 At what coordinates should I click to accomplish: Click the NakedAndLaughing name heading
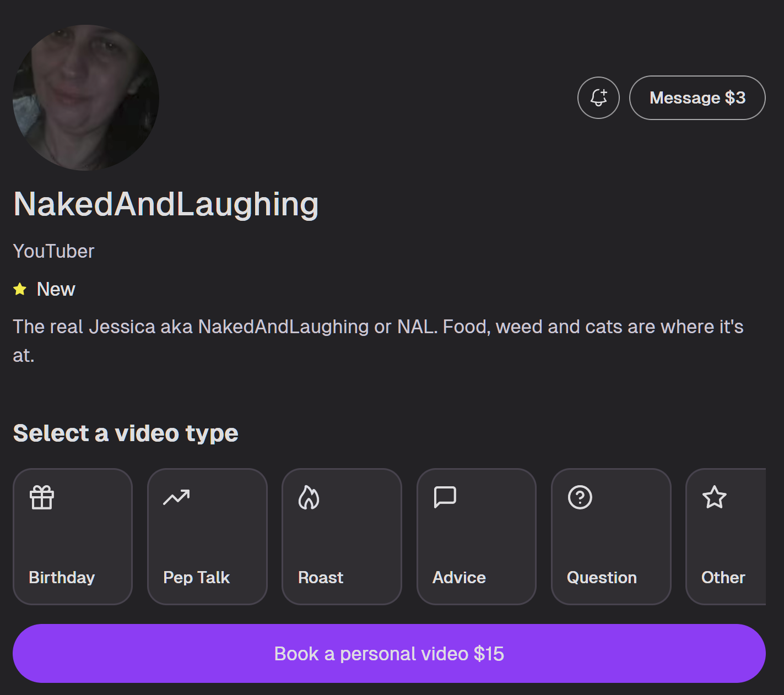click(x=166, y=205)
